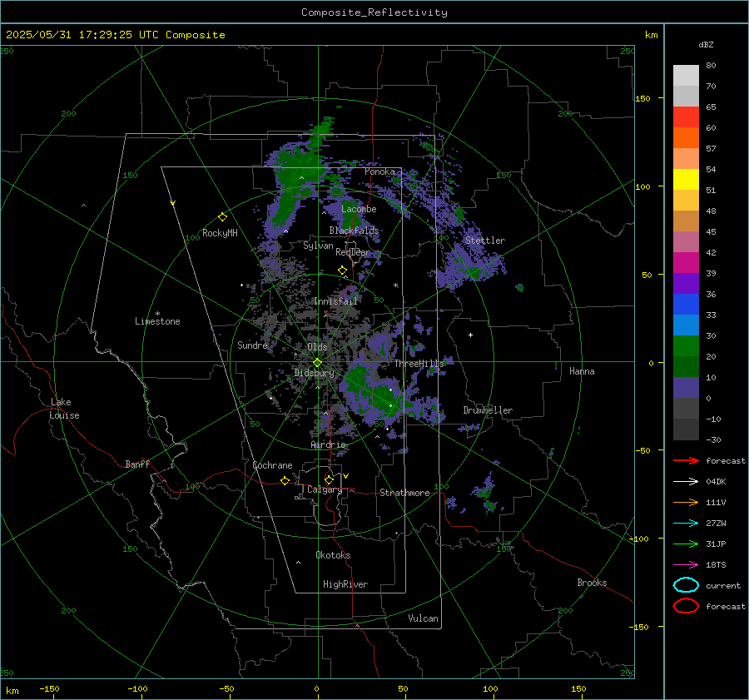Click the 51 dBZ yellow color swatch
The width and height of the screenshot is (749, 700).
(x=686, y=179)
